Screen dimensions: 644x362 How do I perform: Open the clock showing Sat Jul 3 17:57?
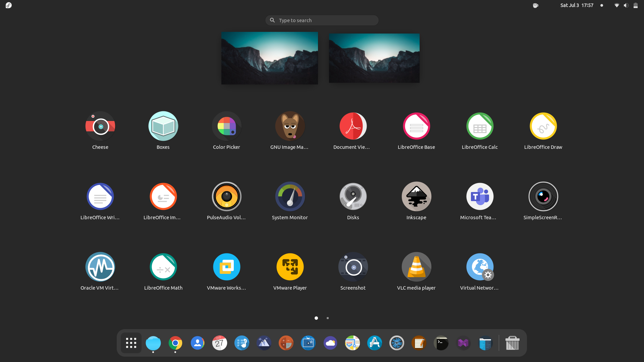577,5
